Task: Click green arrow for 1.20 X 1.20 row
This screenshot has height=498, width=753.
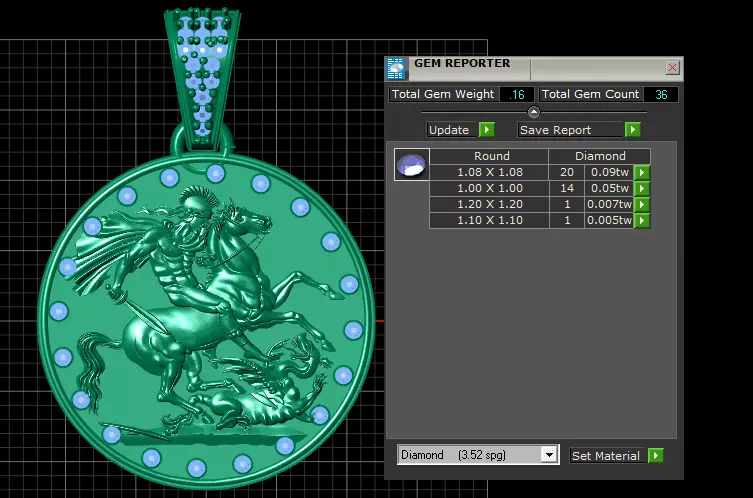Action: 642,205
